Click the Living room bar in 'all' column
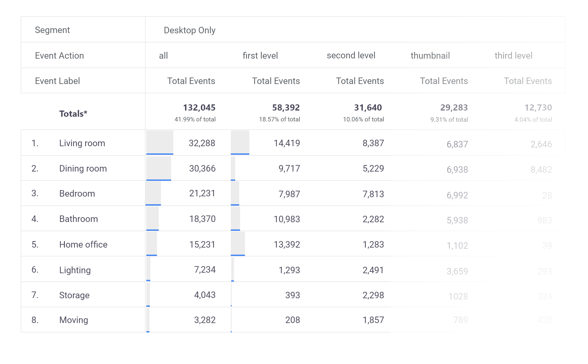Viewport: 588px width, 364px height. pyautogui.click(x=160, y=142)
